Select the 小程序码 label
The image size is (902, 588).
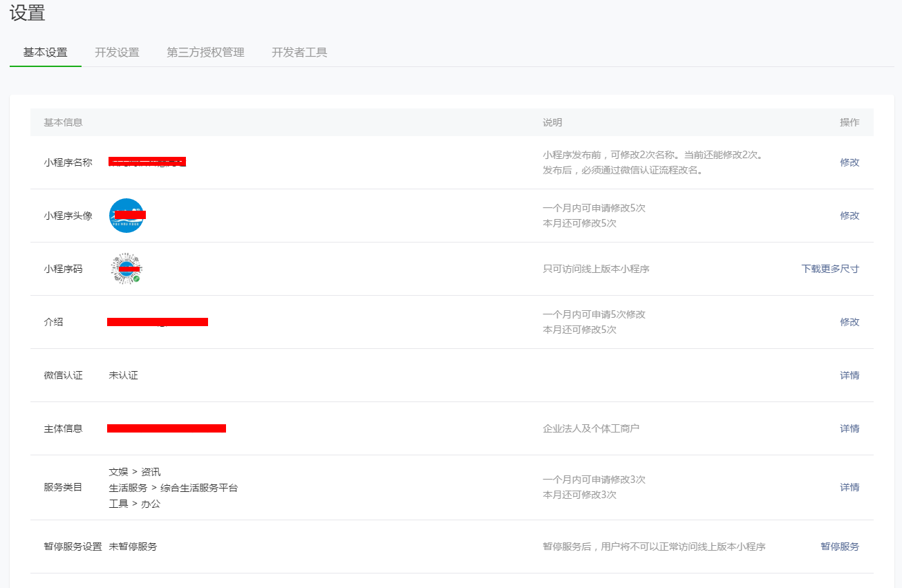(63, 269)
